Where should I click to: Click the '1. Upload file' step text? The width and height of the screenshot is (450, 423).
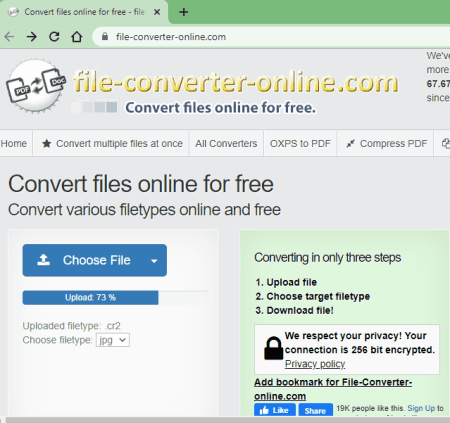pos(286,282)
